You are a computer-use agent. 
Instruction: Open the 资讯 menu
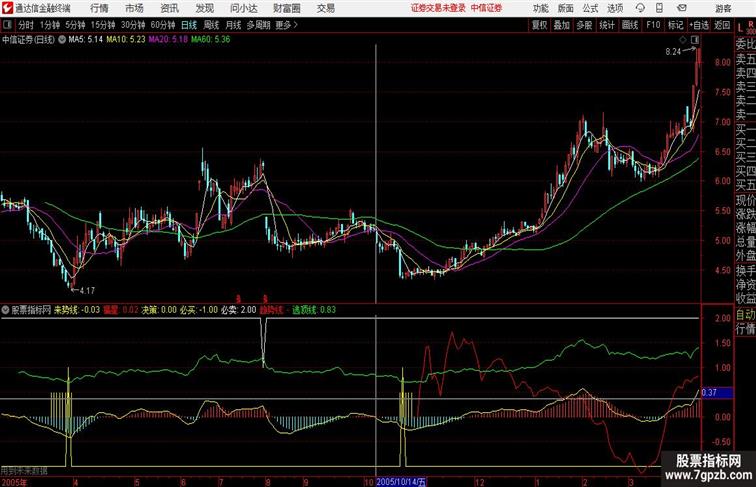[x=169, y=8]
